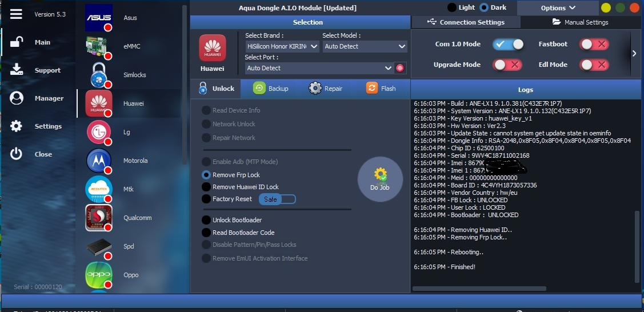The width and height of the screenshot is (644, 312).
Task: Click the Backup tab icon
Action: [259, 88]
